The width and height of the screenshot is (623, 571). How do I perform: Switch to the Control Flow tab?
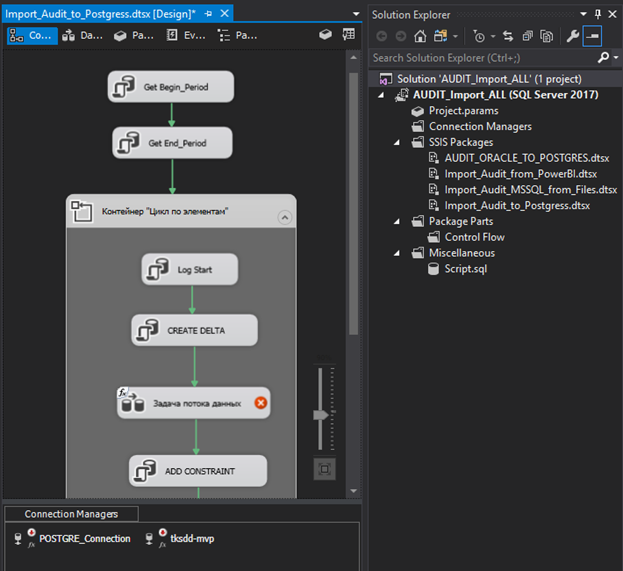[x=32, y=36]
